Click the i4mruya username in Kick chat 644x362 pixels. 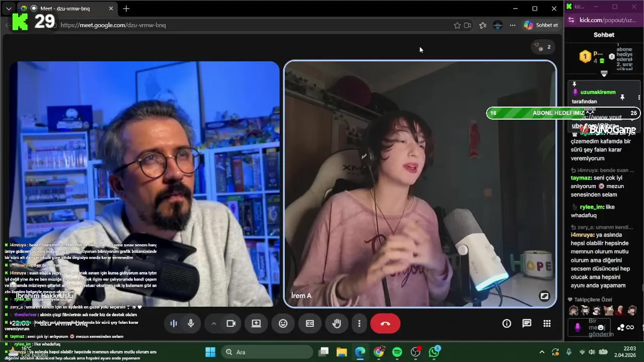(582, 235)
